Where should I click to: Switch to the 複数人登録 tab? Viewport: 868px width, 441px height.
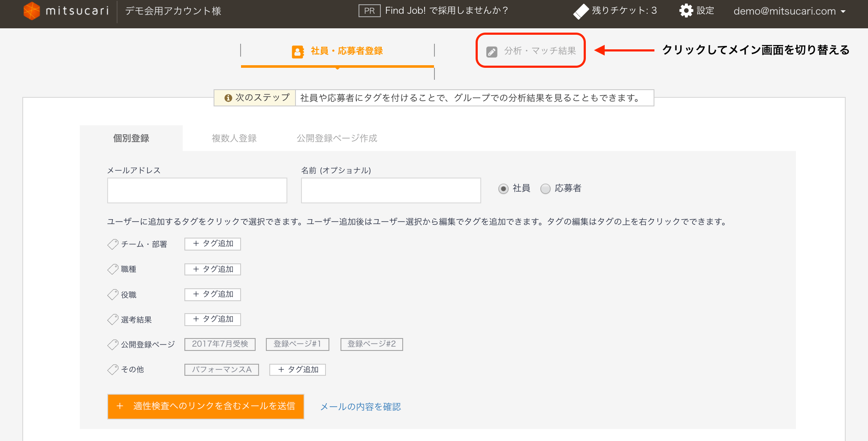(x=234, y=138)
